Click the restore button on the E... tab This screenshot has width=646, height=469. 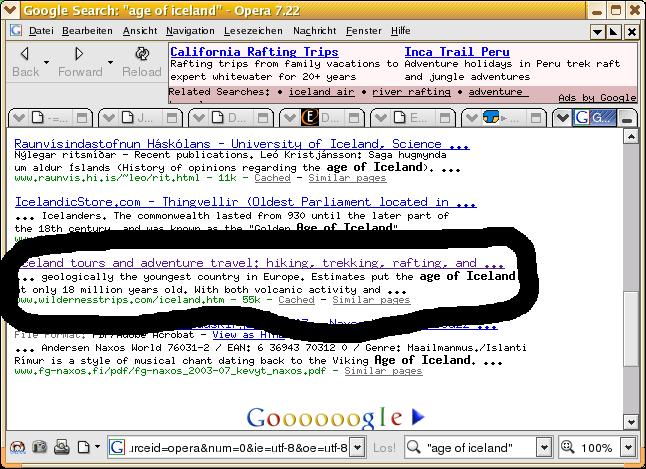[445, 119]
